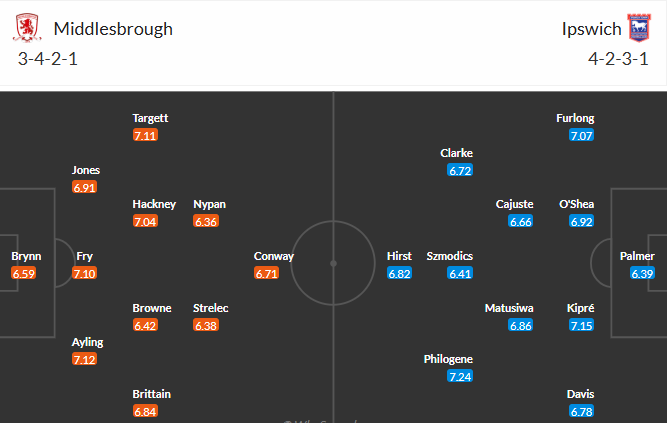Click Targett's 7.11 rating badge
Screen dimensions: 667x423
click(x=145, y=135)
